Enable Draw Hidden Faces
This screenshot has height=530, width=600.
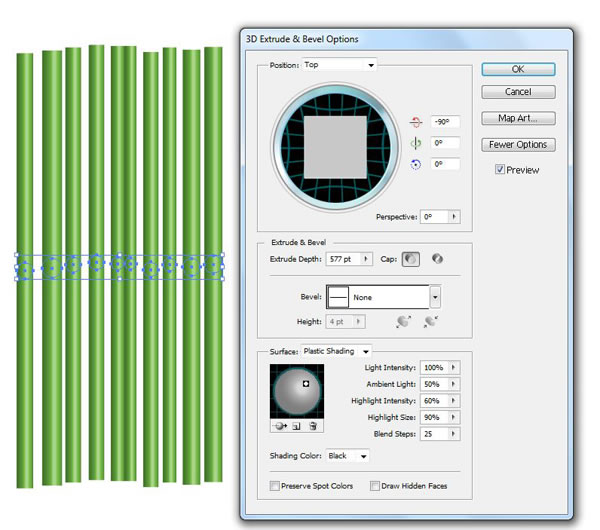[375, 486]
